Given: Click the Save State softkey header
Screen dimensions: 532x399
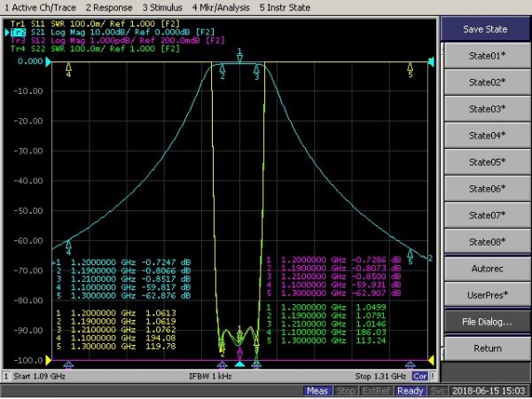Looking at the screenshot, I should tap(486, 29).
